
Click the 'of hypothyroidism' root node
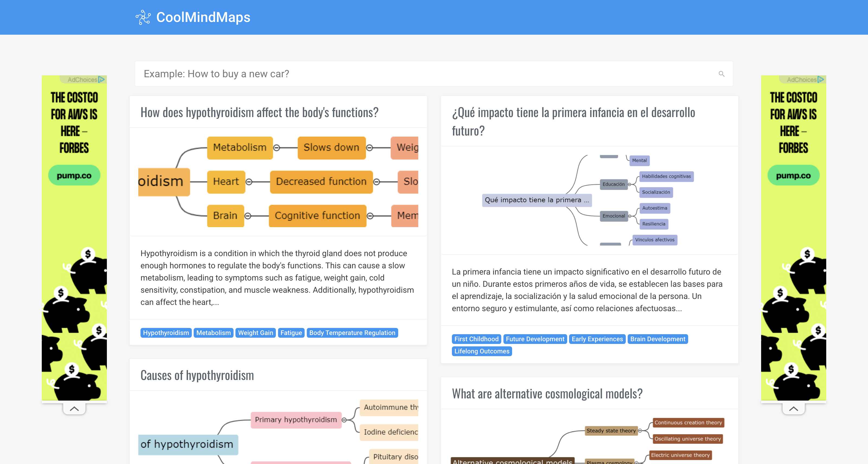pos(188,444)
